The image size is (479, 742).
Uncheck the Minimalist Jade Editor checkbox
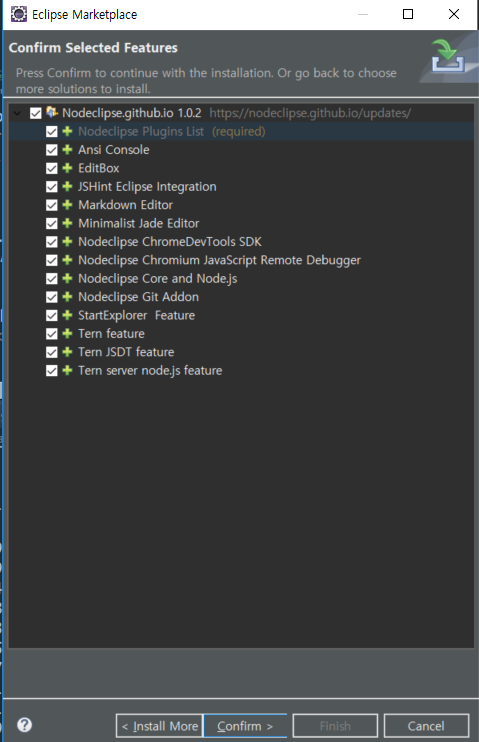[52, 224]
